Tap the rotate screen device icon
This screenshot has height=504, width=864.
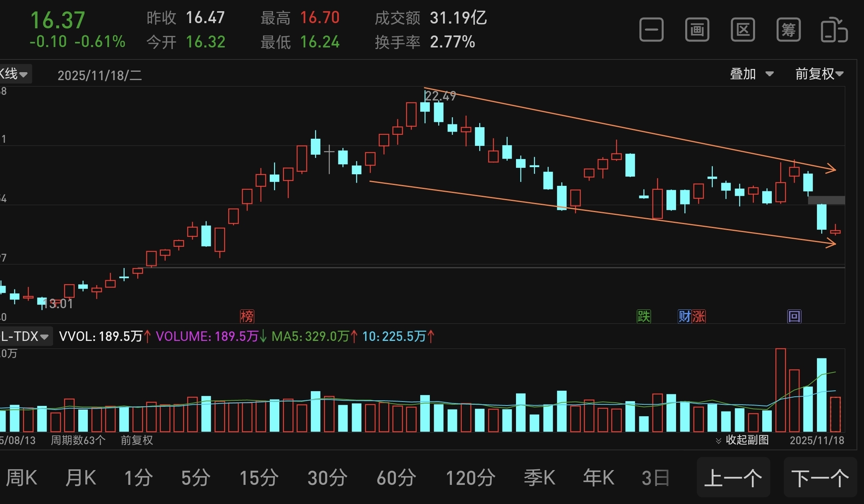pyautogui.click(x=834, y=30)
